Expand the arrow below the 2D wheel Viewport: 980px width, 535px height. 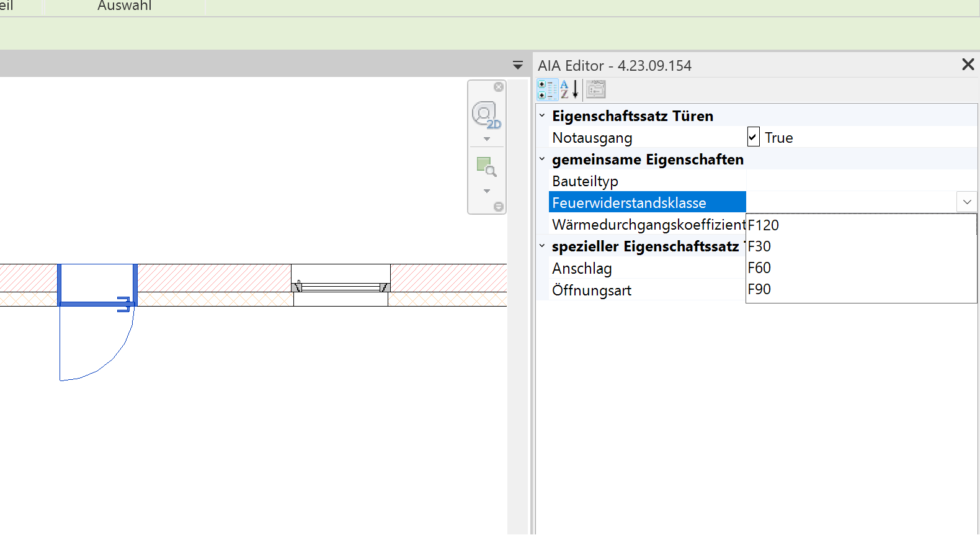click(487, 139)
